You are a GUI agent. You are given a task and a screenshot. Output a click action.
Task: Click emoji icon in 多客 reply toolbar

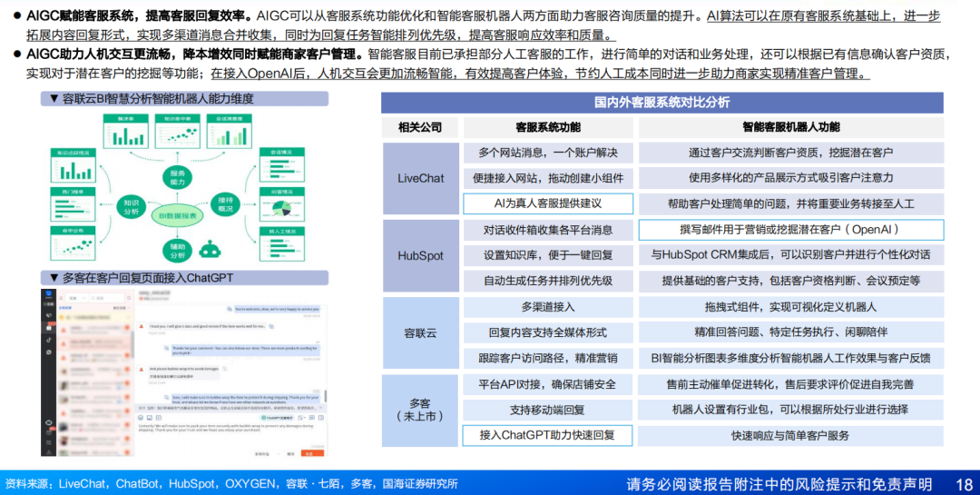141,418
